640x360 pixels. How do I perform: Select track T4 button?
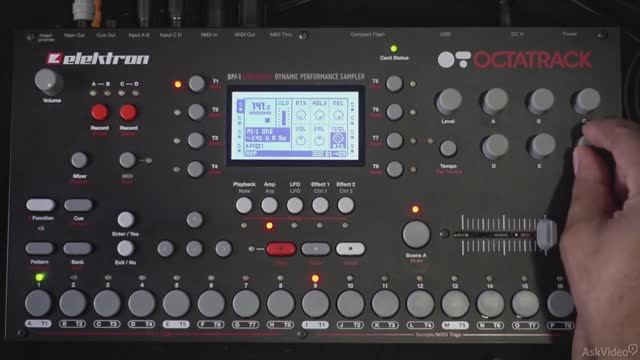pos(196,169)
